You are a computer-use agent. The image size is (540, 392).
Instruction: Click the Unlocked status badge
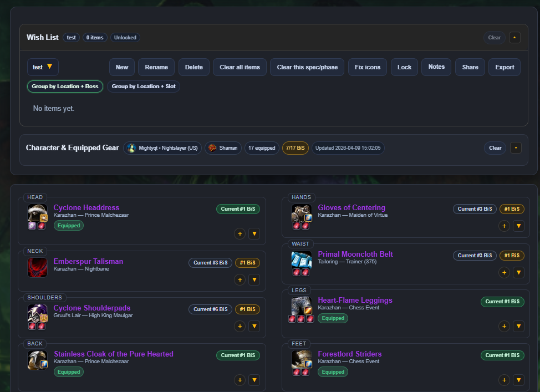pos(125,37)
